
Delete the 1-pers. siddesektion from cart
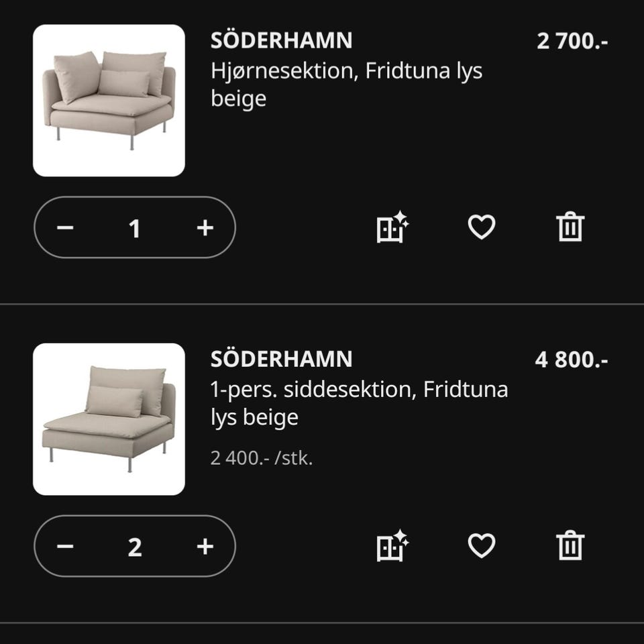(x=570, y=545)
